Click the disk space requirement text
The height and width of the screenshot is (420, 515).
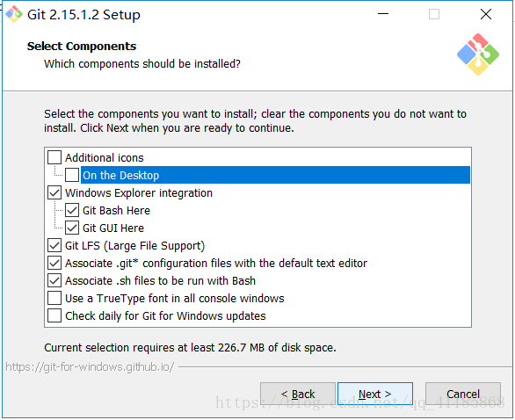pos(190,347)
